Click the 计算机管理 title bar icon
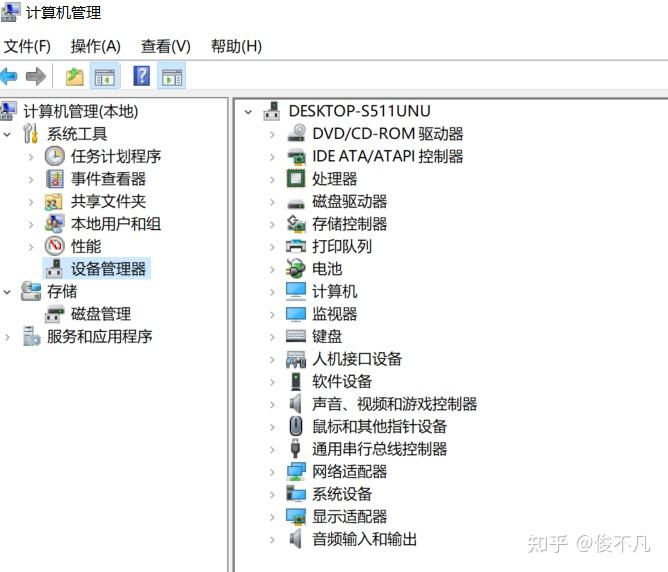Screen dimensions: 668x572 [9, 12]
